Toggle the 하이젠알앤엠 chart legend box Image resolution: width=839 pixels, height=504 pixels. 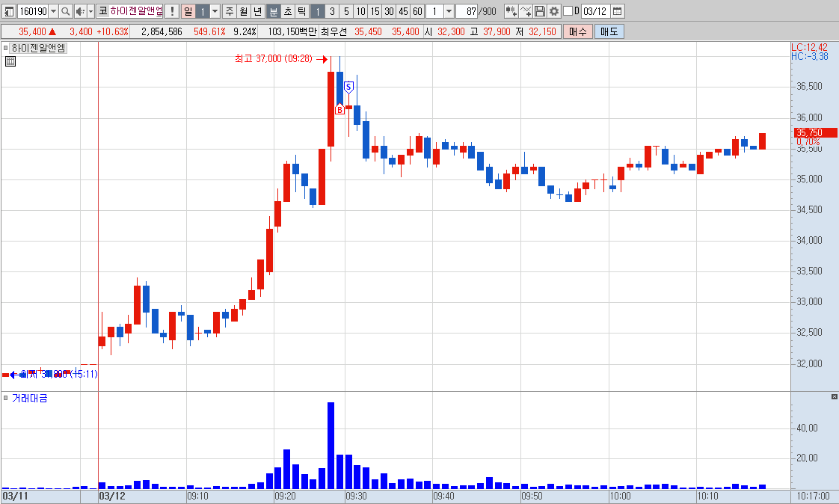coord(6,48)
